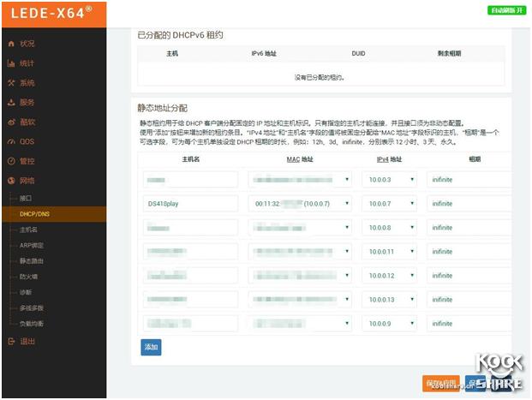Image resolution: width=532 pixels, height=400 pixels.
Task: Click the lease field in 10.0.0.3 row
Action: [469, 180]
